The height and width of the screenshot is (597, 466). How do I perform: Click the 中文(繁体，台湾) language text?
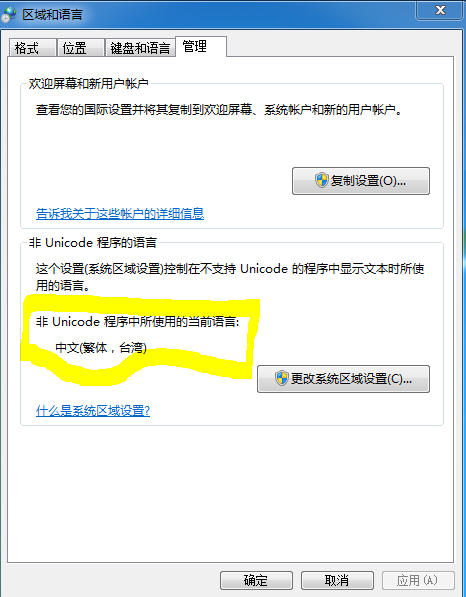(x=101, y=348)
